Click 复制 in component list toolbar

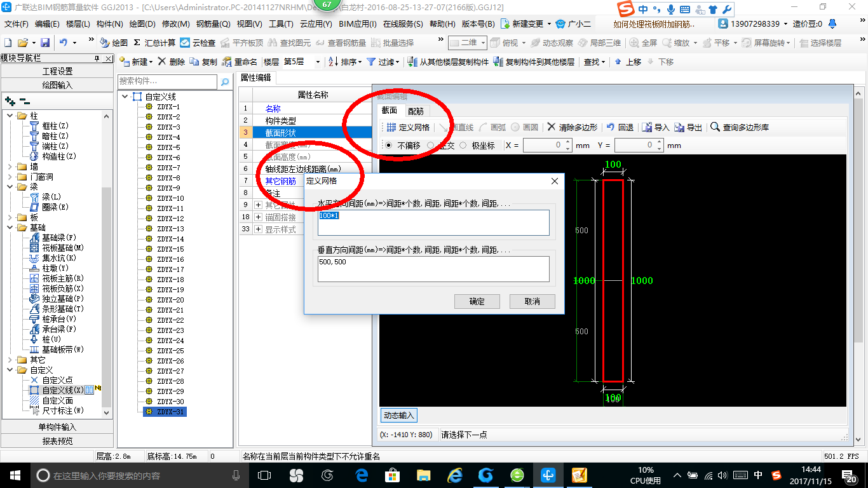(204, 62)
